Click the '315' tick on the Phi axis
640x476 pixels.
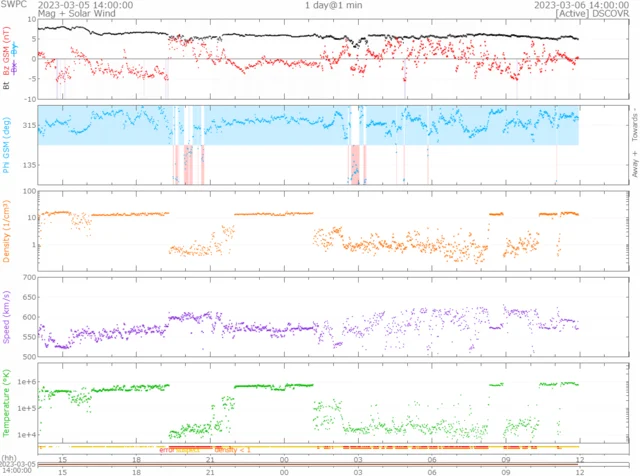(30, 125)
